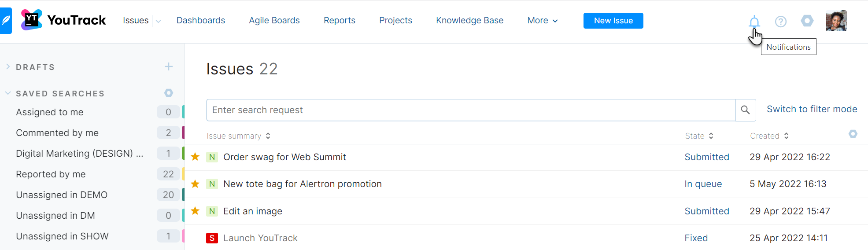Image resolution: width=868 pixels, height=250 pixels.
Task: Open the More dropdown menu
Action: click(543, 21)
